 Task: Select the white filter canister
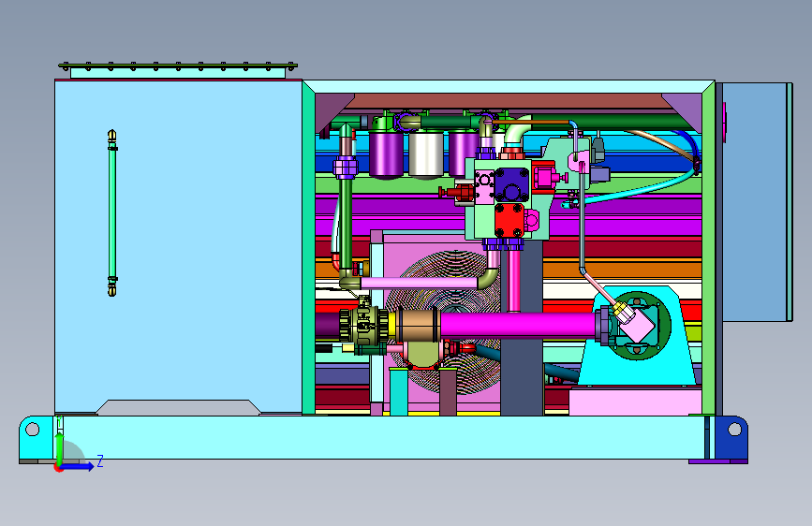pyautogui.click(x=426, y=154)
